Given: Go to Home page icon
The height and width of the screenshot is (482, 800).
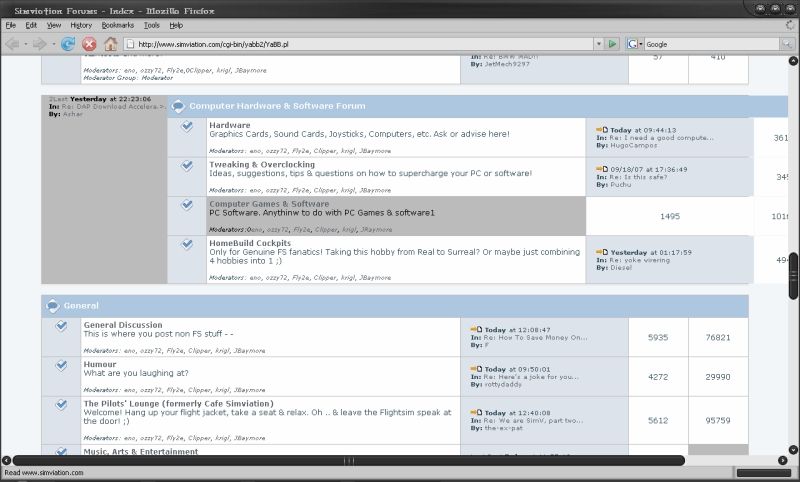Looking at the screenshot, I should click(x=111, y=44).
